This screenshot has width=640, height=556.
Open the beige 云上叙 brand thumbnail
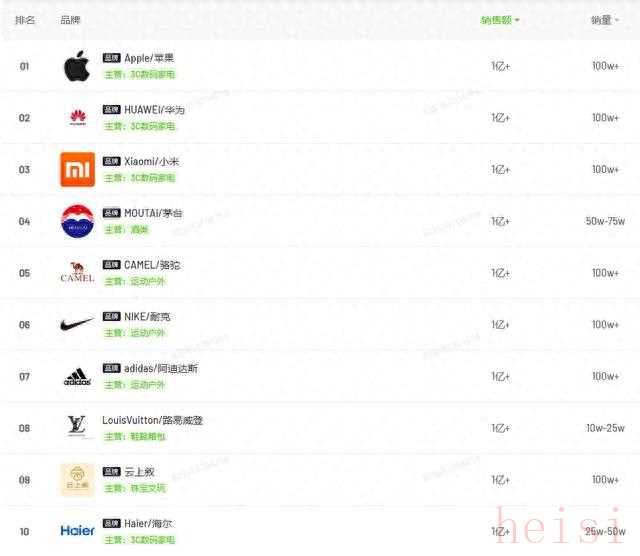tap(78, 480)
